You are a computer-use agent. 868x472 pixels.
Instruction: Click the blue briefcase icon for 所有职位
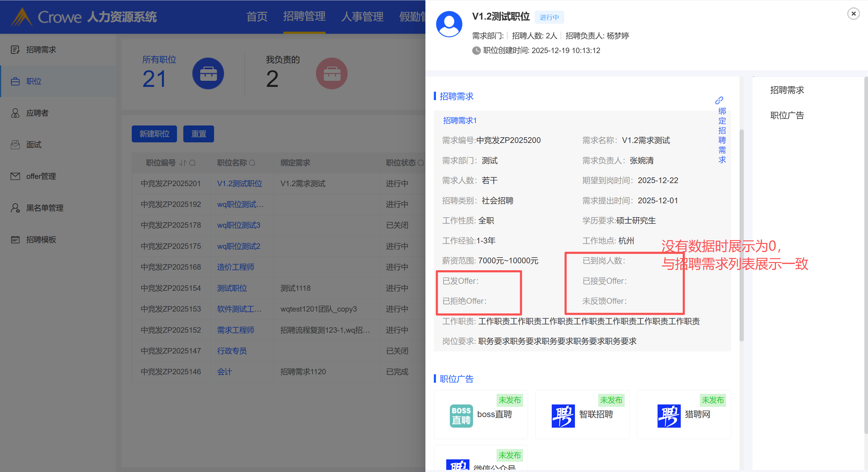(208, 74)
